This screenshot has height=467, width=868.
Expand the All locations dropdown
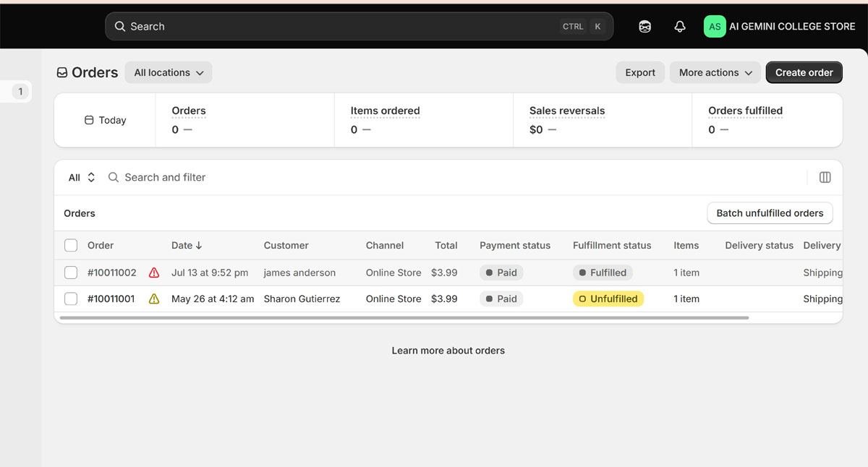(169, 72)
